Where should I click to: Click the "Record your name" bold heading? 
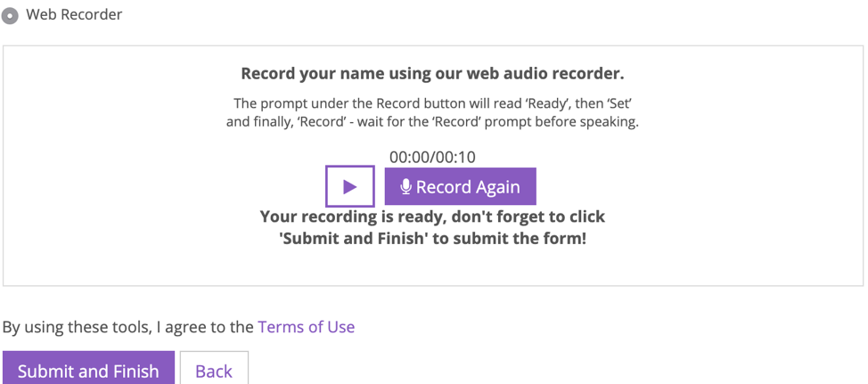432,74
